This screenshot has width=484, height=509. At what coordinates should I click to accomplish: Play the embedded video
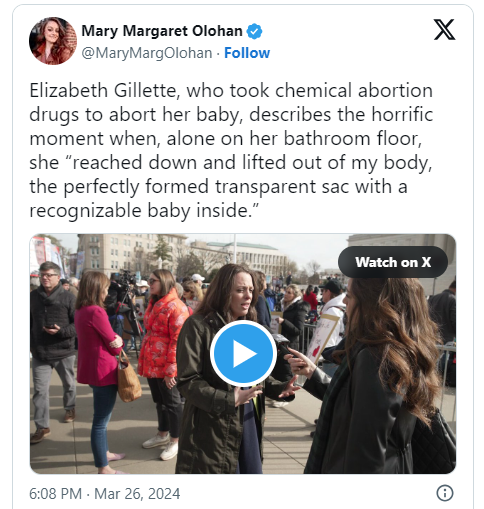[243, 353]
